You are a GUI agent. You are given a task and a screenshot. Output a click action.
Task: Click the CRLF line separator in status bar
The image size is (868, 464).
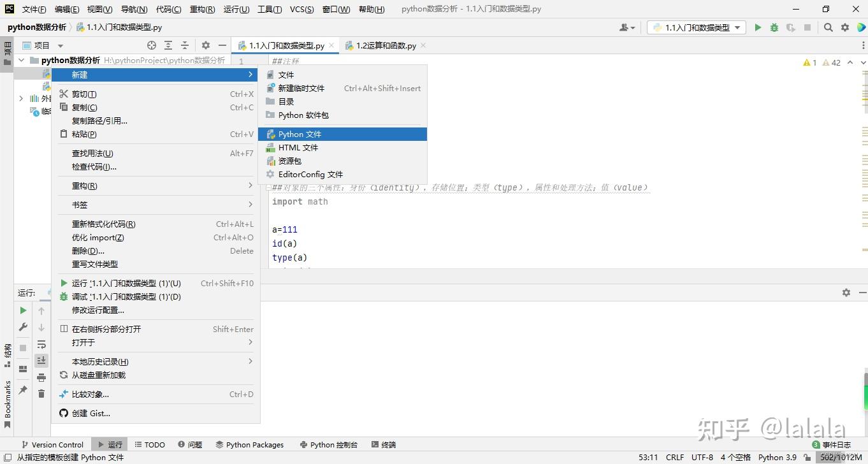pyautogui.click(x=675, y=458)
